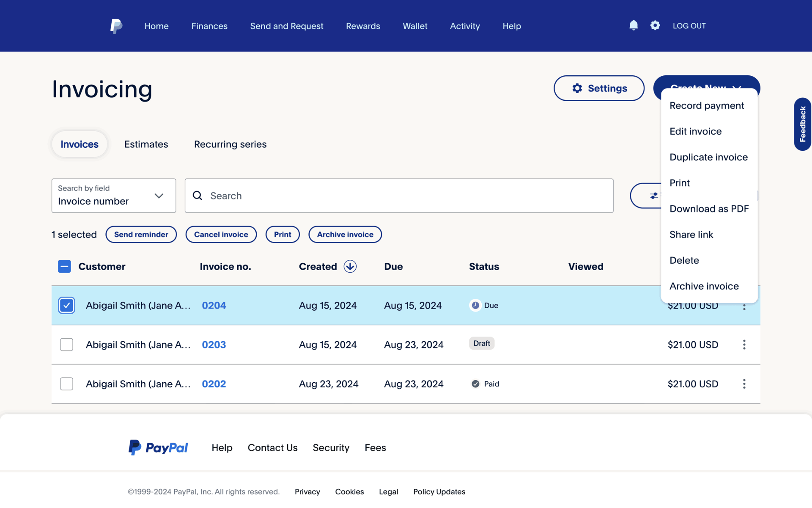Open Activity in top navigation
The height and width of the screenshot is (508, 812).
click(x=465, y=26)
